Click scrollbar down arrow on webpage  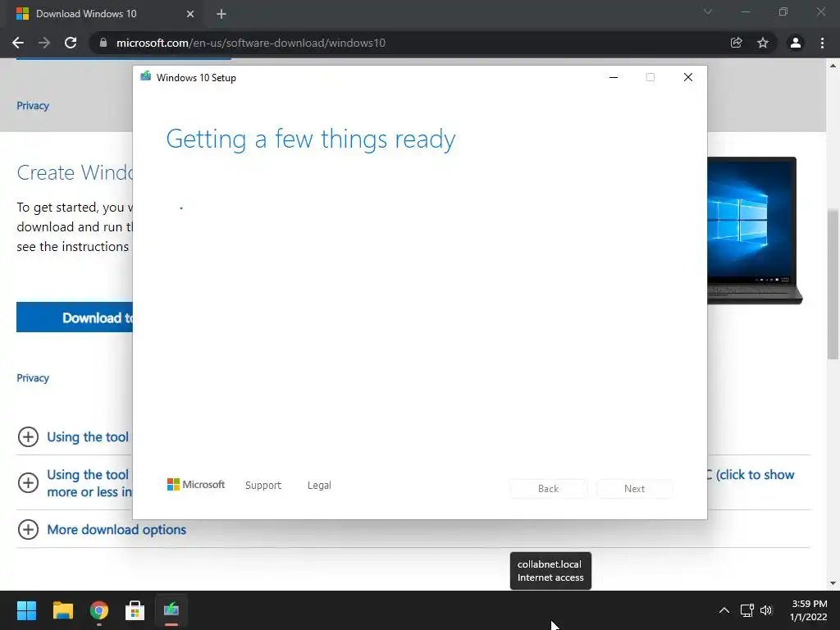pyautogui.click(x=833, y=583)
